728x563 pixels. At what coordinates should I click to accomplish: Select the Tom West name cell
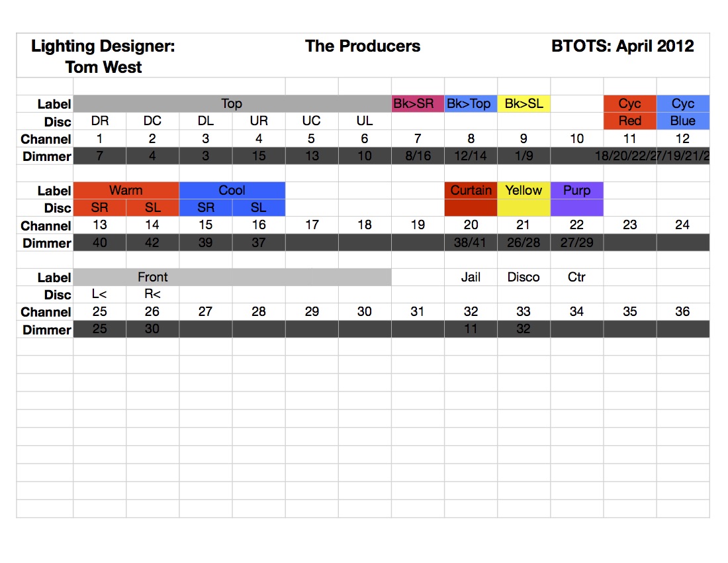(103, 67)
